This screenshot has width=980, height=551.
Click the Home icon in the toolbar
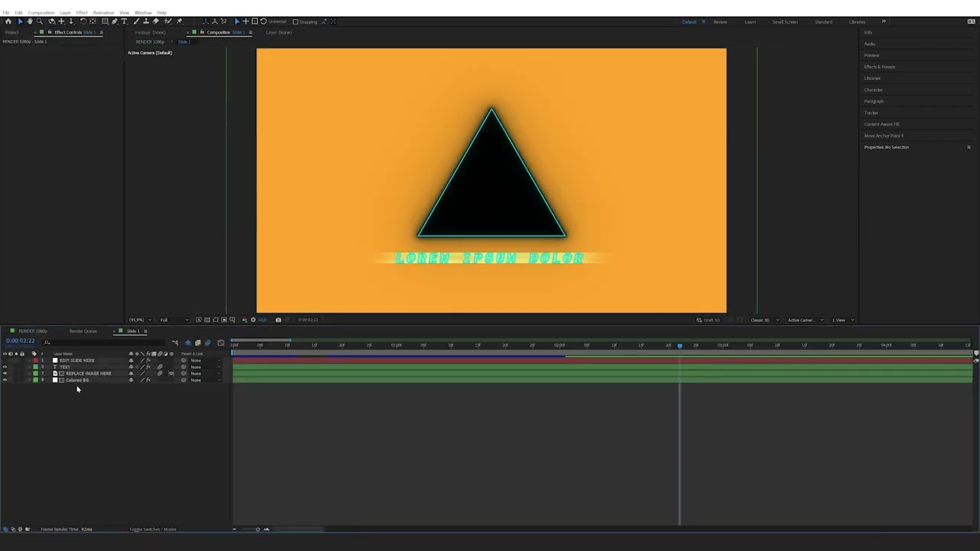(8, 21)
